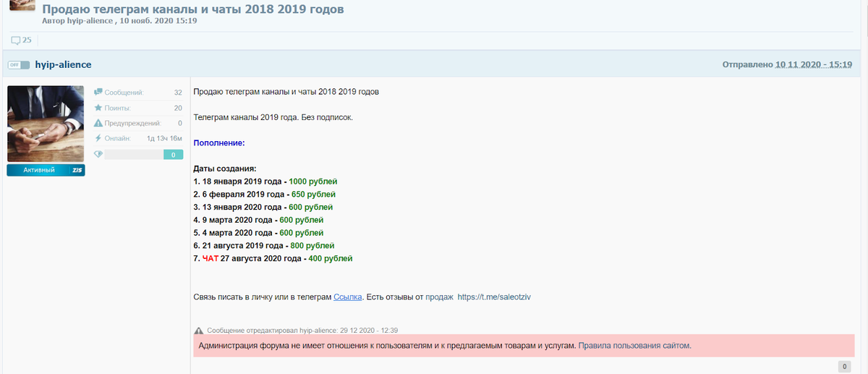Image resolution: width=868 pixels, height=374 pixels.
Task: Click the pink administration disclaimer banner
Action: 524,346
